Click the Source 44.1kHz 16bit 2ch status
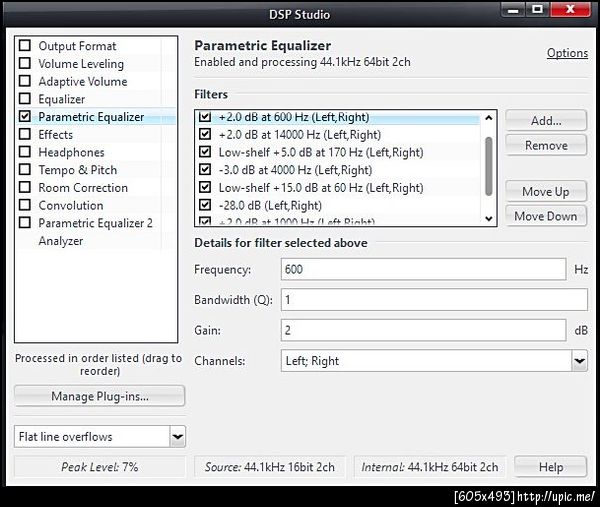 click(270, 467)
